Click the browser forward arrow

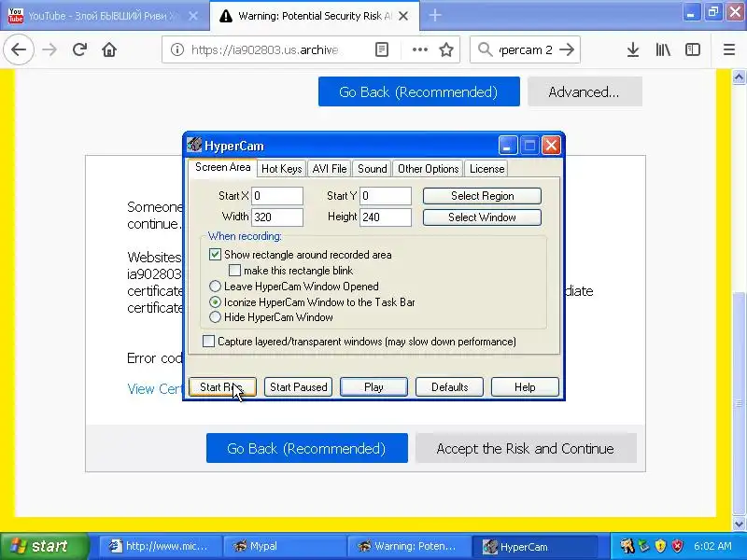49,49
